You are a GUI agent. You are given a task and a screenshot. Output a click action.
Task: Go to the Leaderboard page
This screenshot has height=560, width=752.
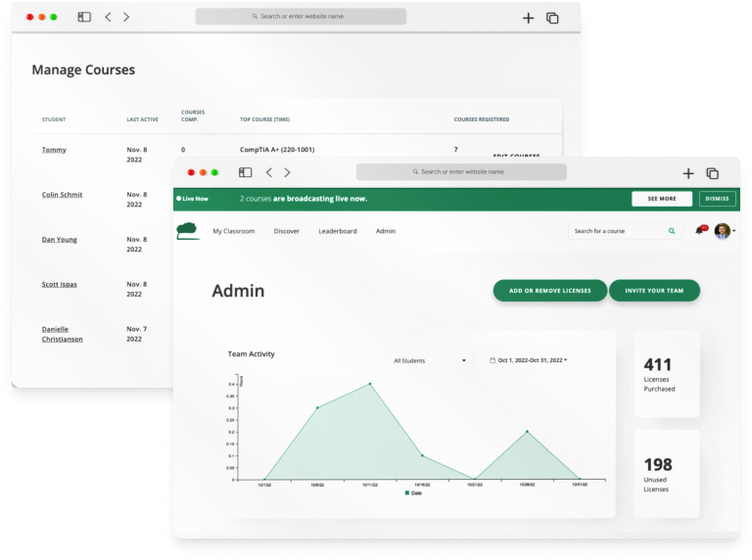(337, 231)
